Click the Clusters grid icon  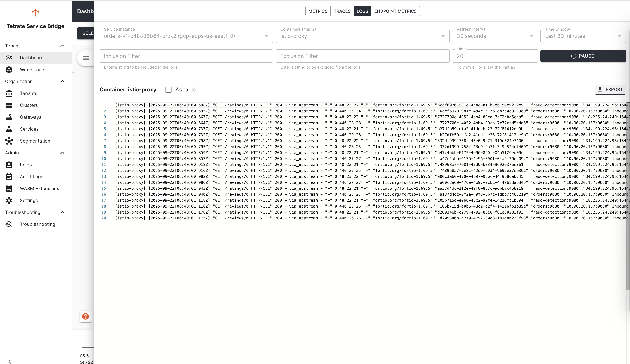(x=9, y=105)
